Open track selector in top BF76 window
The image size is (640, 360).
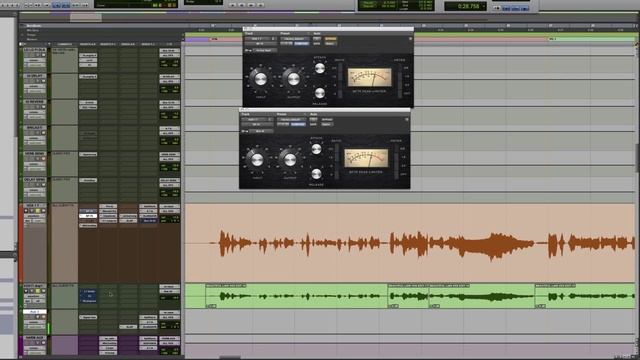(x=260, y=39)
